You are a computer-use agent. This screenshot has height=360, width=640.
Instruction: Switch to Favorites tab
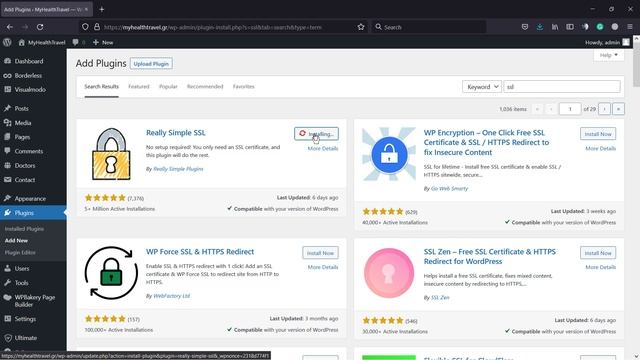244,87
